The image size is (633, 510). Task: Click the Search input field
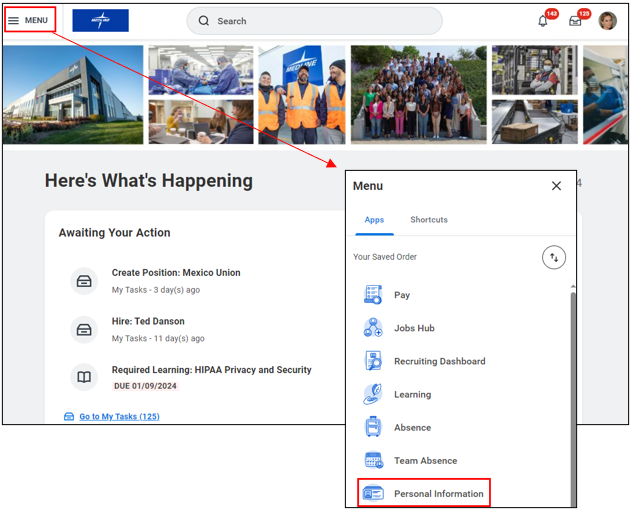tap(314, 21)
